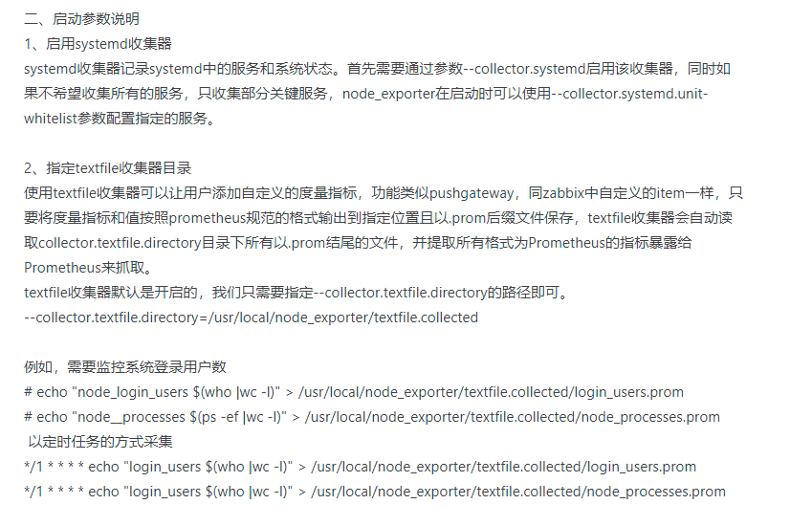The width and height of the screenshot is (812, 526).
Task: Click the cron line ending login_users.prom
Action: coord(360,467)
